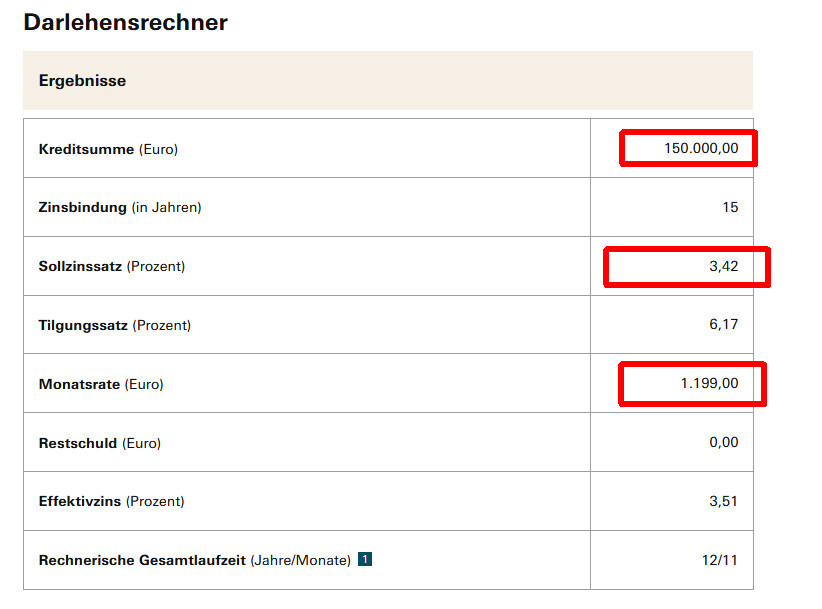
Task: Click the Ergebnisse section header
Action: (x=82, y=81)
